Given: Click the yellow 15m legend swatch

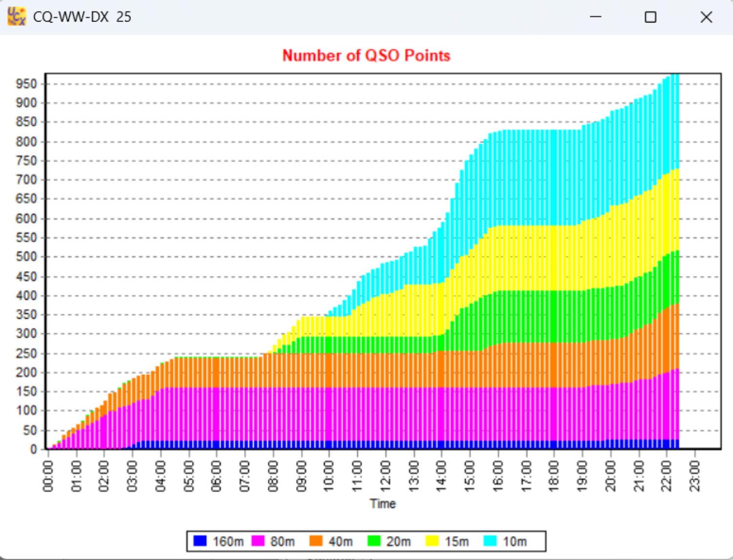Looking at the screenshot, I should (432, 541).
